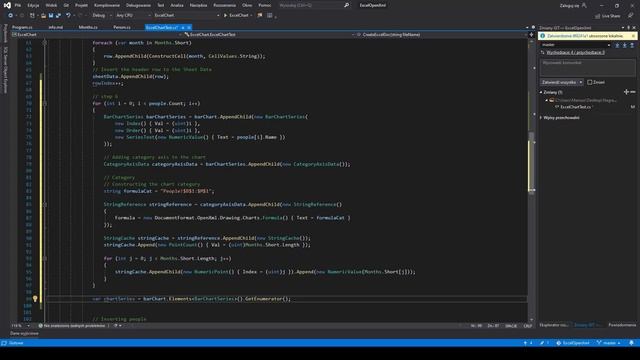Click the notifications bell in status bar
Image resolution: width=640 pixels, height=360 pixels.
pos(631,343)
